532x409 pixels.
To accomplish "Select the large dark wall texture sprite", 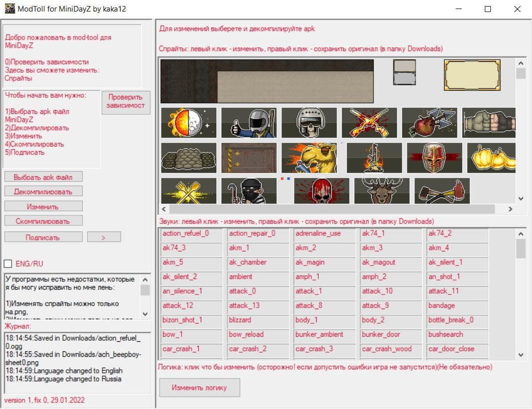I will pos(267,81).
